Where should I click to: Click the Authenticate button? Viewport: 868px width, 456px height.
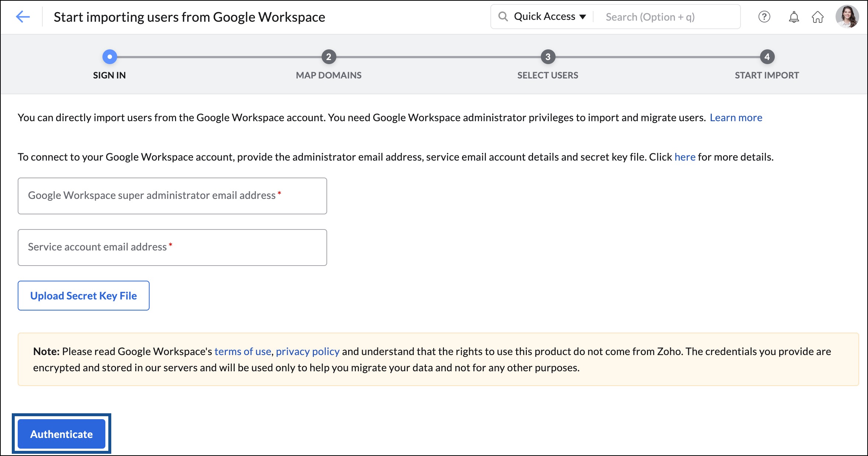click(x=61, y=434)
